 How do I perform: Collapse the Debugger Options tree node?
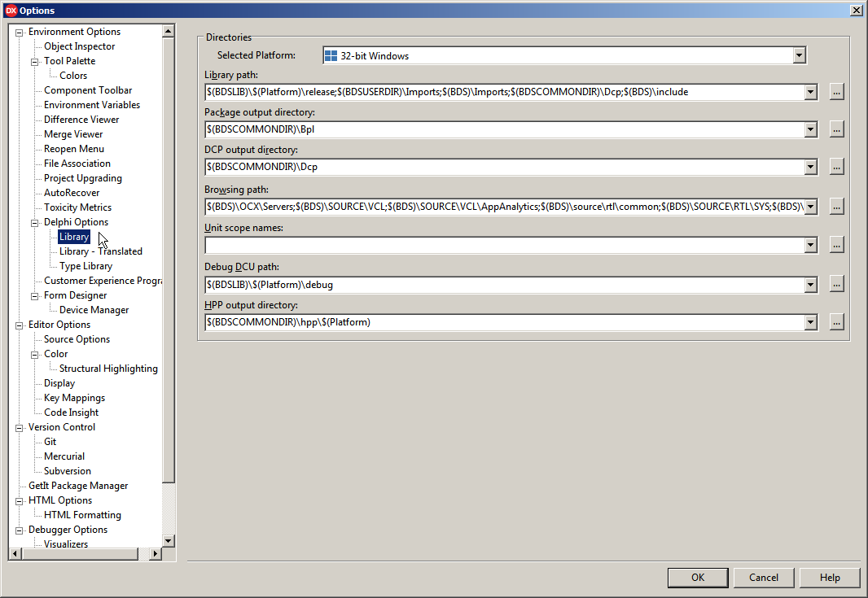pos(19,530)
